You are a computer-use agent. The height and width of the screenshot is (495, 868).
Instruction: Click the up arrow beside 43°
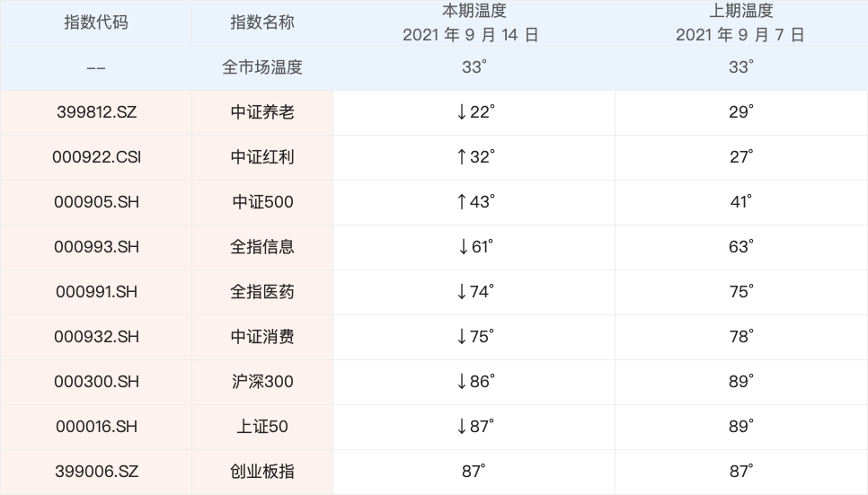[x=462, y=202]
